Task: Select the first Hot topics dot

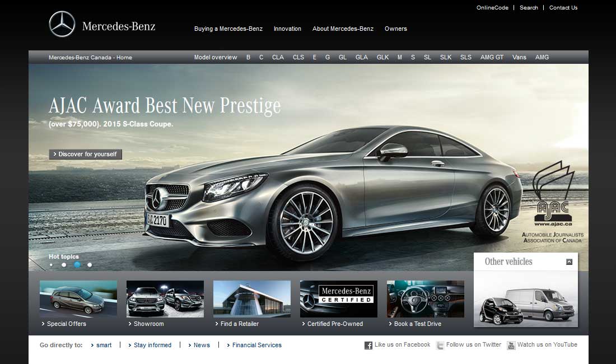Action: click(51, 265)
